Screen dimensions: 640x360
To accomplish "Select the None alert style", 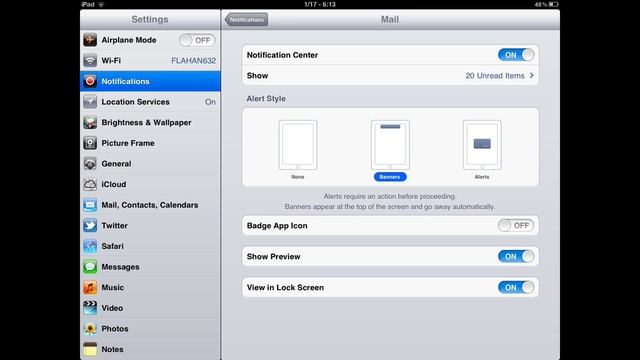I will pos(298,149).
